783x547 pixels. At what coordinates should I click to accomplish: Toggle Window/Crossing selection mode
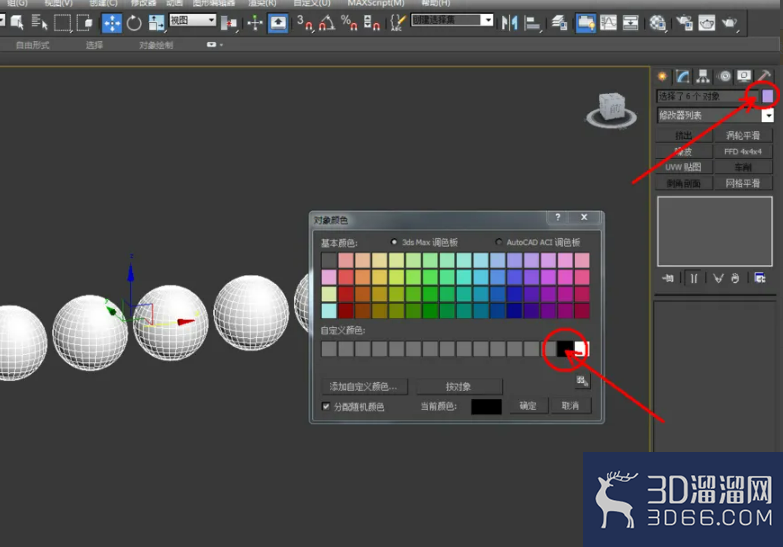(x=84, y=23)
